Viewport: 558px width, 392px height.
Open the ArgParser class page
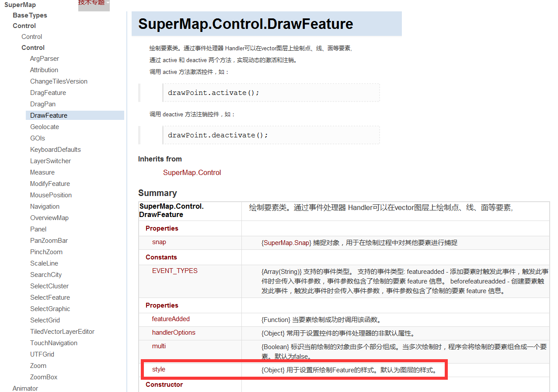pos(45,59)
